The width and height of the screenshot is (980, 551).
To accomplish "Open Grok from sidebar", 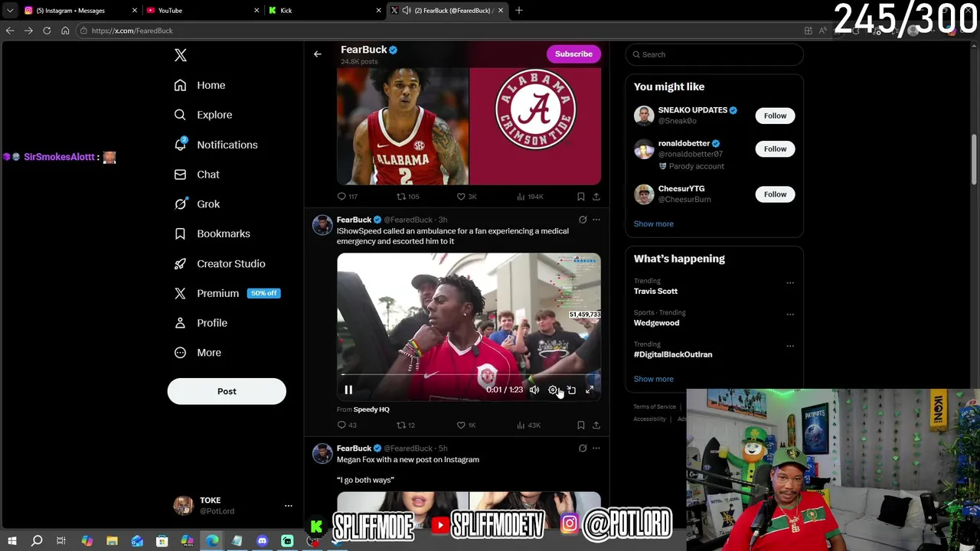I will 197,204.
